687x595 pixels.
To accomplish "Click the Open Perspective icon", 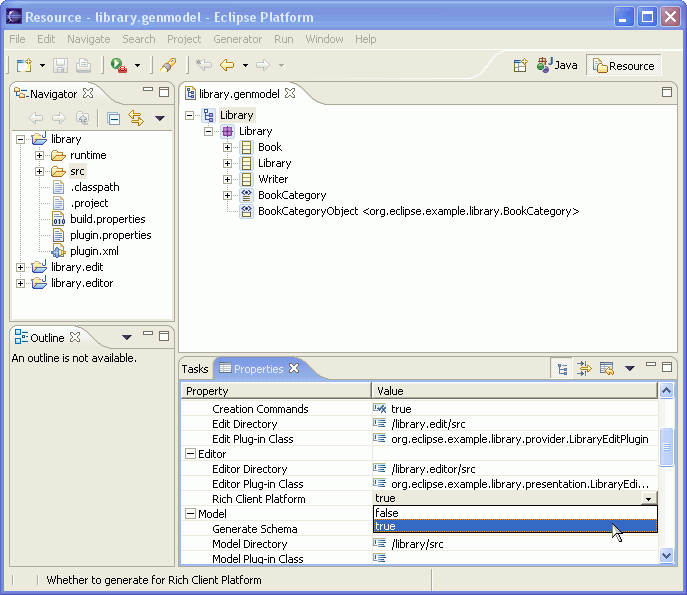I will click(521, 66).
